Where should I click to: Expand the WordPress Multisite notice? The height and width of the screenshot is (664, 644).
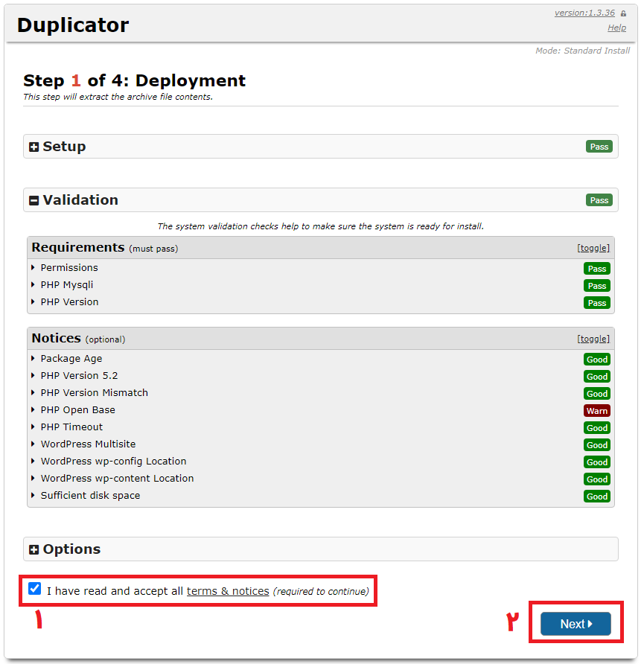point(88,444)
